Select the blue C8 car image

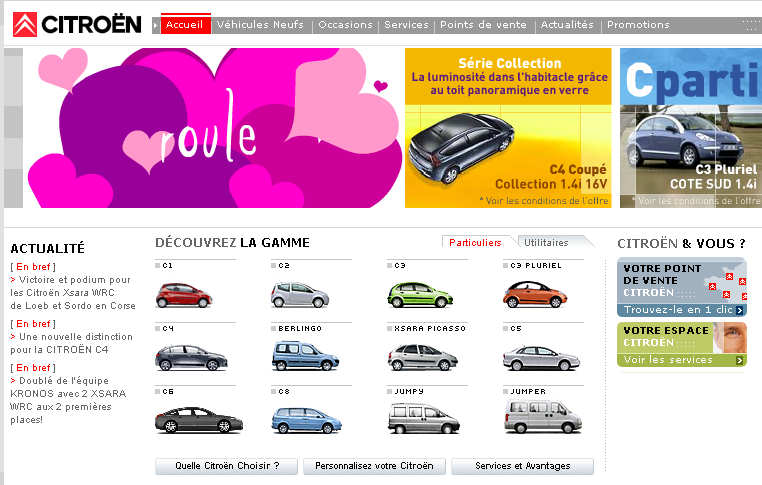[306, 420]
